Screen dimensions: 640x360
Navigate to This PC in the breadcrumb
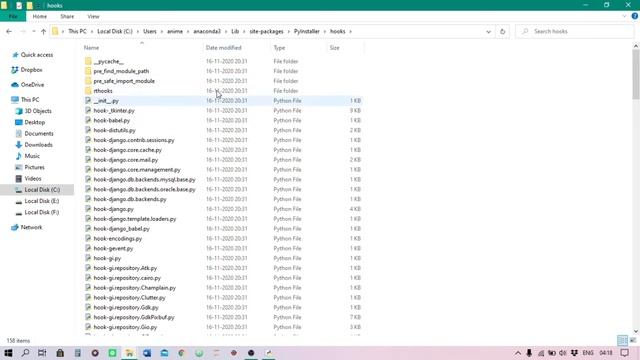click(77, 31)
